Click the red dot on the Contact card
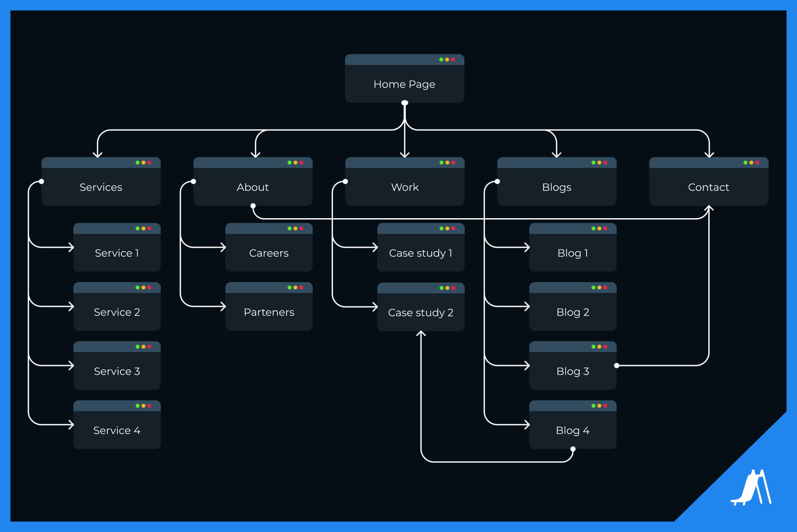Viewport: 797px width, 532px height. 757,162
